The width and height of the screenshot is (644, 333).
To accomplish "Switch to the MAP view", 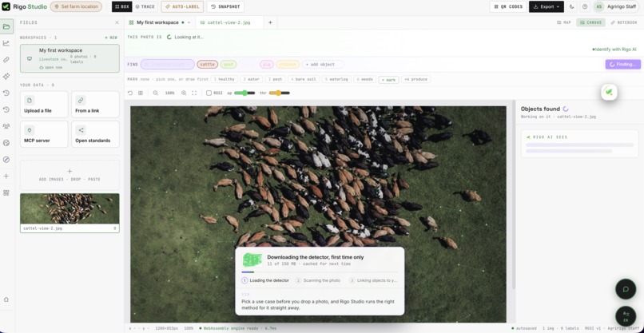I will (x=564, y=22).
